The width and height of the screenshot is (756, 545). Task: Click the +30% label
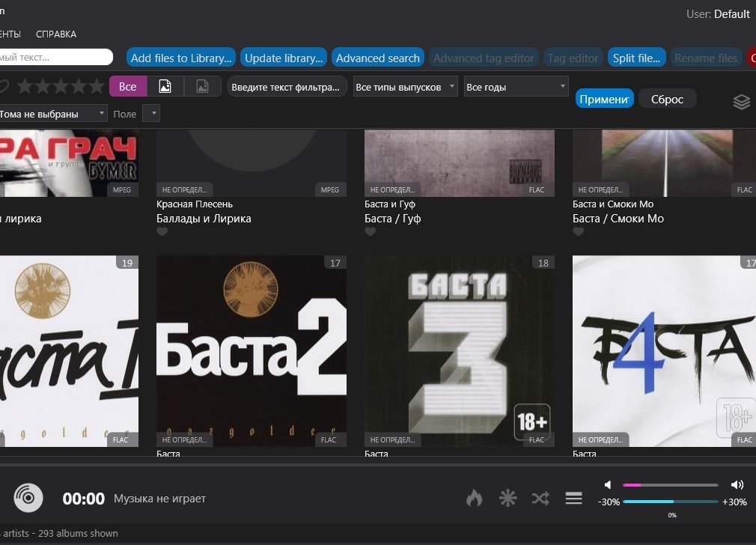pyautogui.click(x=734, y=502)
